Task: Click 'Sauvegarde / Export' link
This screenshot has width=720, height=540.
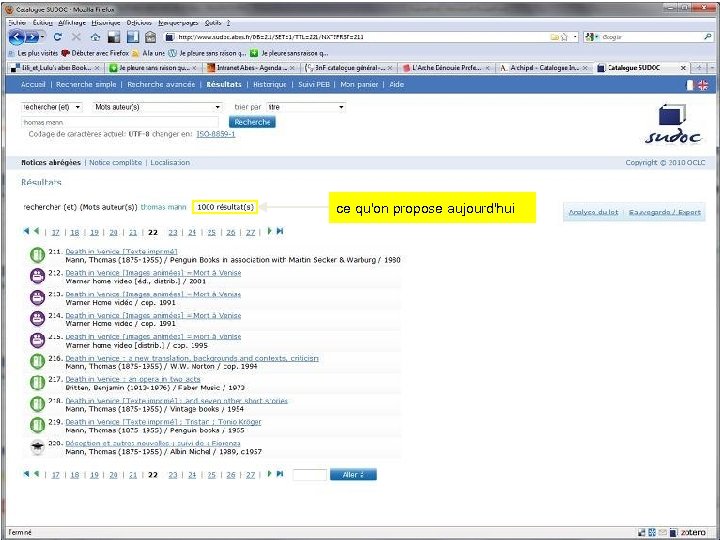Action: (x=664, y=212)
